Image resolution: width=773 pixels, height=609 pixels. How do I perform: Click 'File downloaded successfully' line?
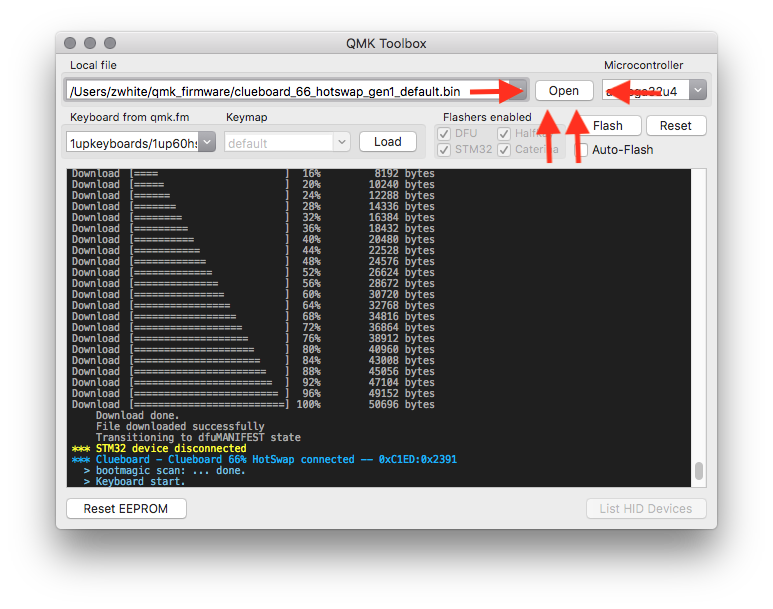(x=180, y=426)
